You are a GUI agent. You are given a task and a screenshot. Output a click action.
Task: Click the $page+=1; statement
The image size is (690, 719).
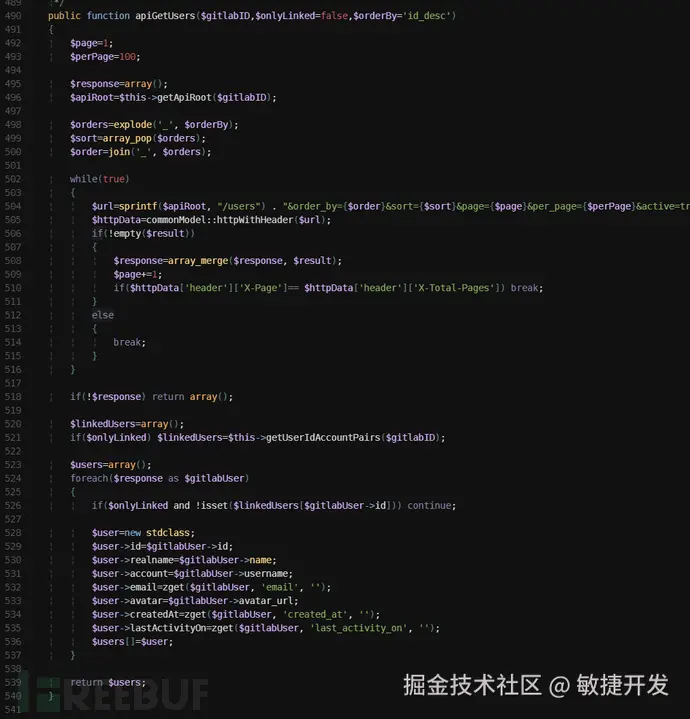tap(138, 274)
